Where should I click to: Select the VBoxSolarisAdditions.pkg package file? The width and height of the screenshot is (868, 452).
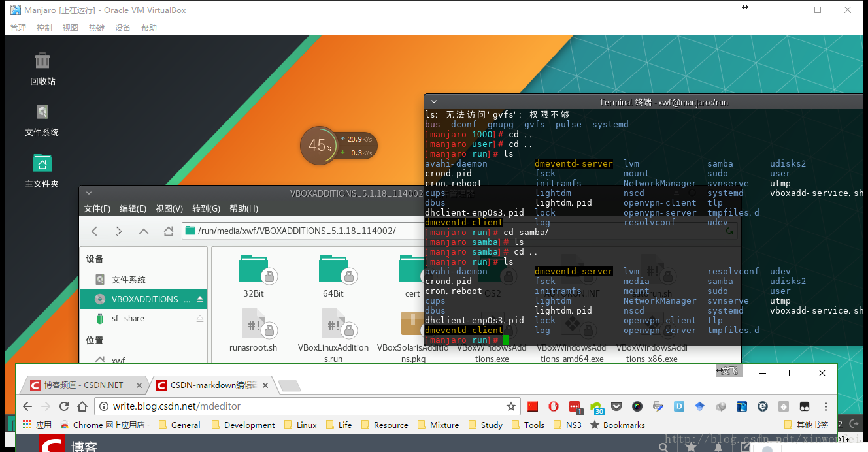(413, 336)
